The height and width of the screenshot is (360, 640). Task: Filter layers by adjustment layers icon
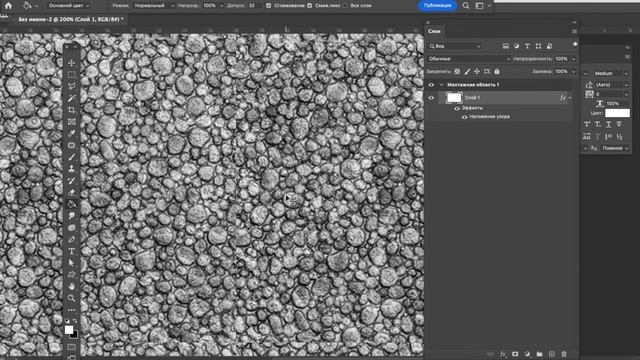(516, 46)
